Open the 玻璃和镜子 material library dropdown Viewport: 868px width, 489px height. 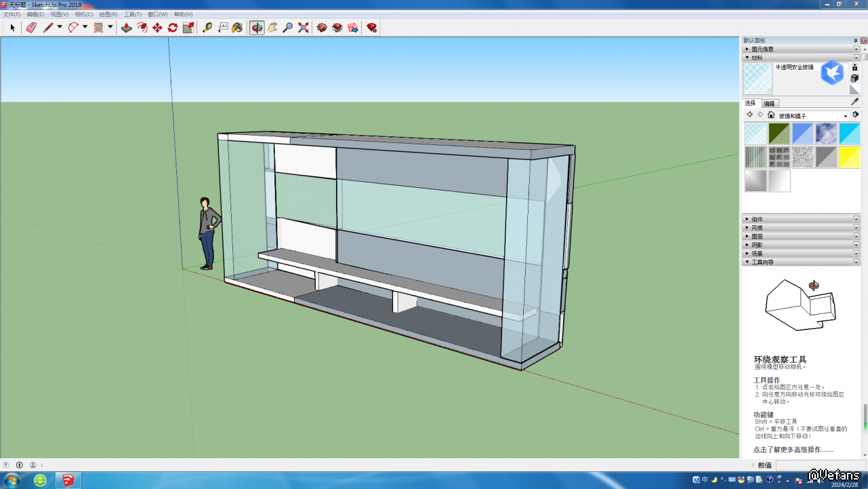[845, 116]
